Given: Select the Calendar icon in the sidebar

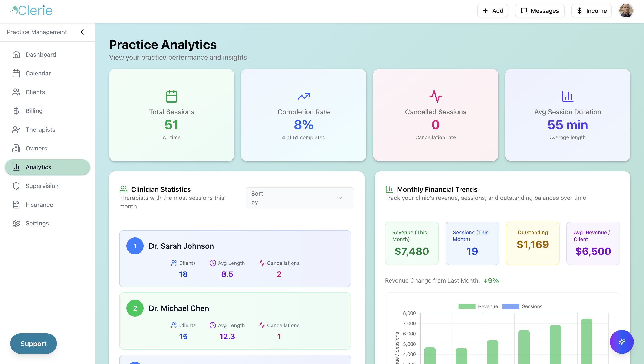Looking at the screenshot, I should (16, 73).
